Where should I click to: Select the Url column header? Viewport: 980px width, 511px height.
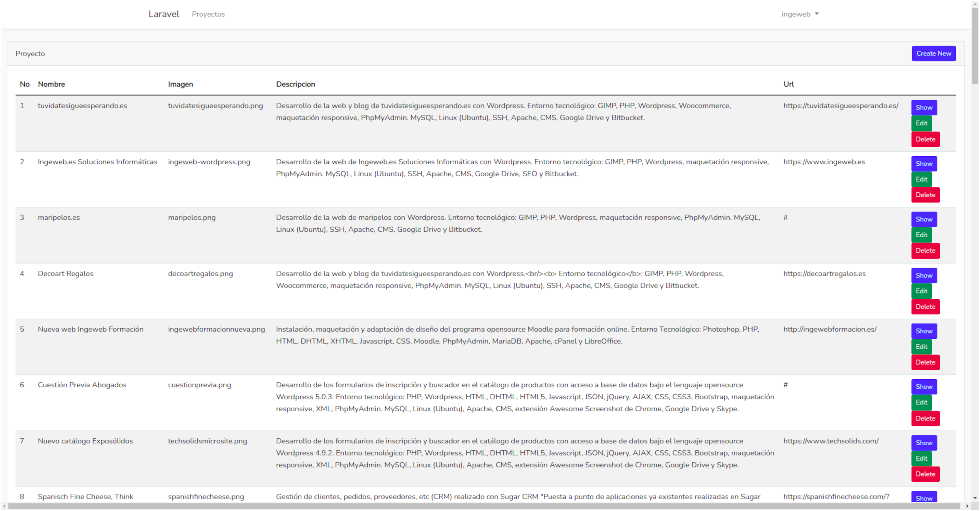coord(789,84)
